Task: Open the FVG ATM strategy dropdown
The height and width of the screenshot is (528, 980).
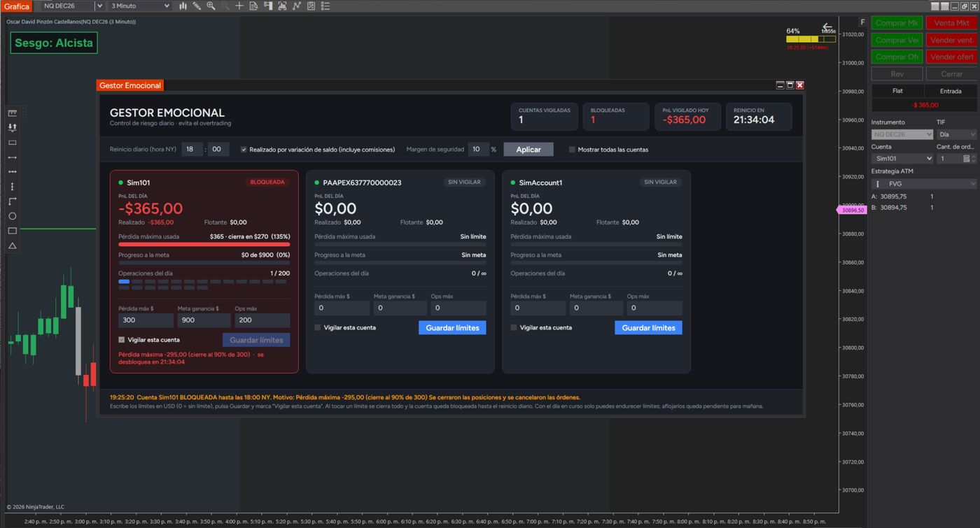Action: tap(924, 184)
